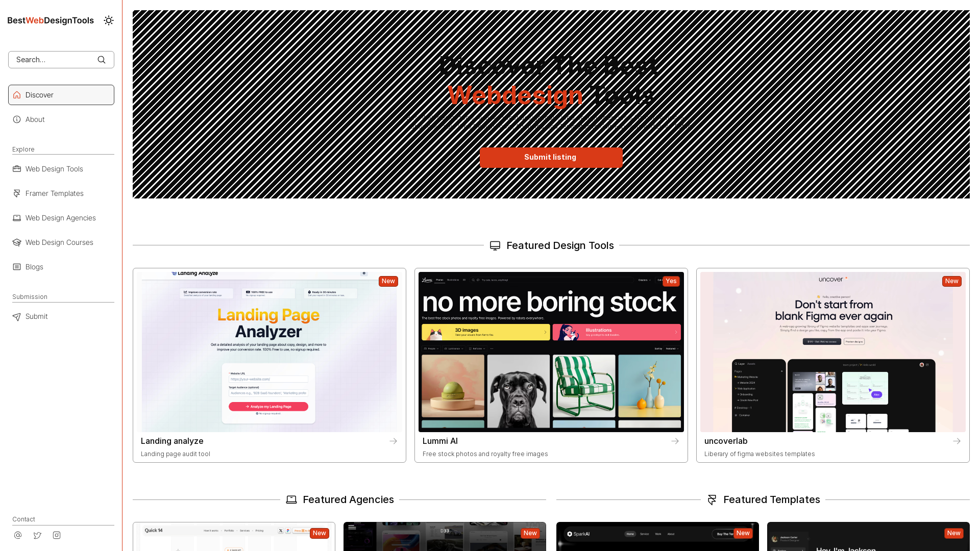Click the uncoverlab featured tool thumbnail
This screenshot has height=551, width=980.
coord(832,351)
